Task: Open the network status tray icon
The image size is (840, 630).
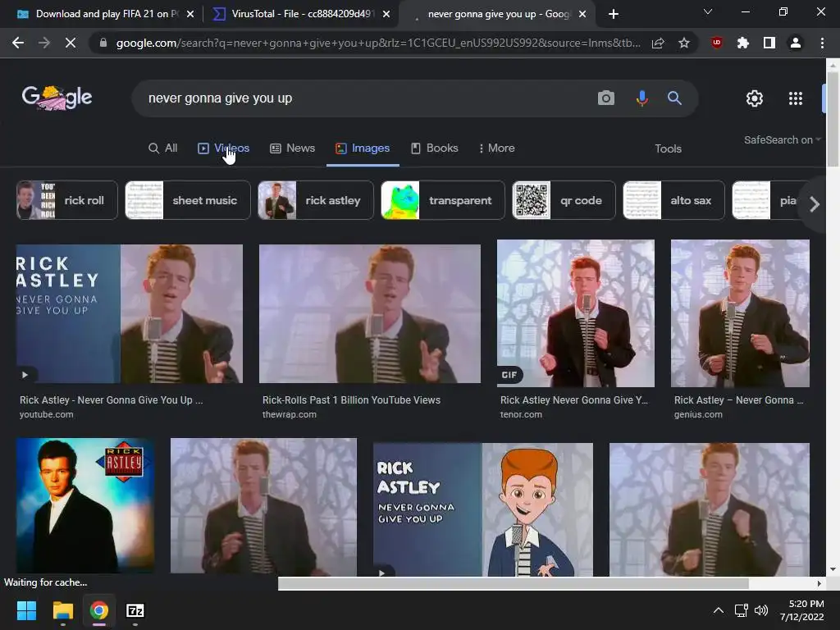Action: [x=742, y=610]
